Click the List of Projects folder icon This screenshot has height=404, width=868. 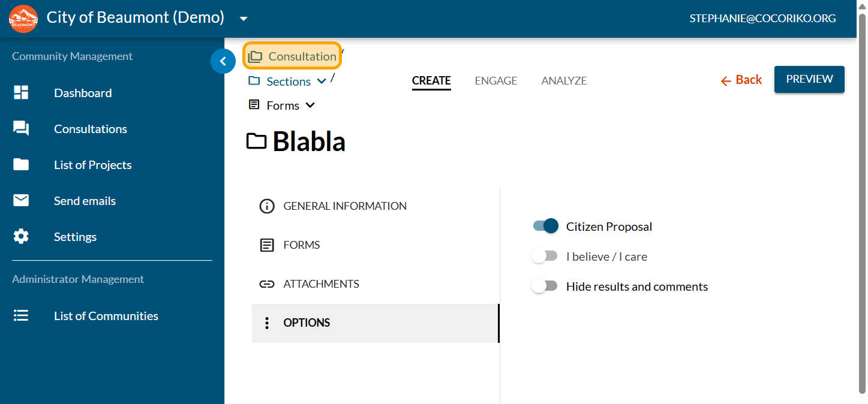pyautogui.click(x=21, y=165)
